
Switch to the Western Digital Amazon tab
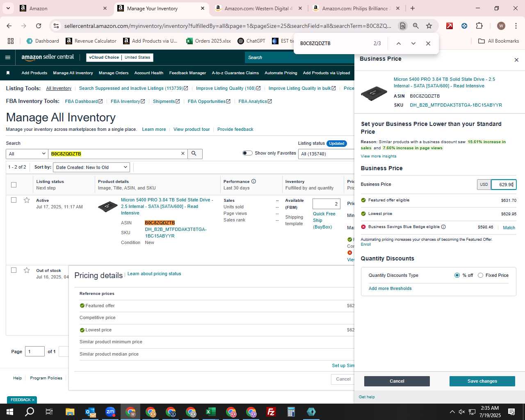click(258, 8)
